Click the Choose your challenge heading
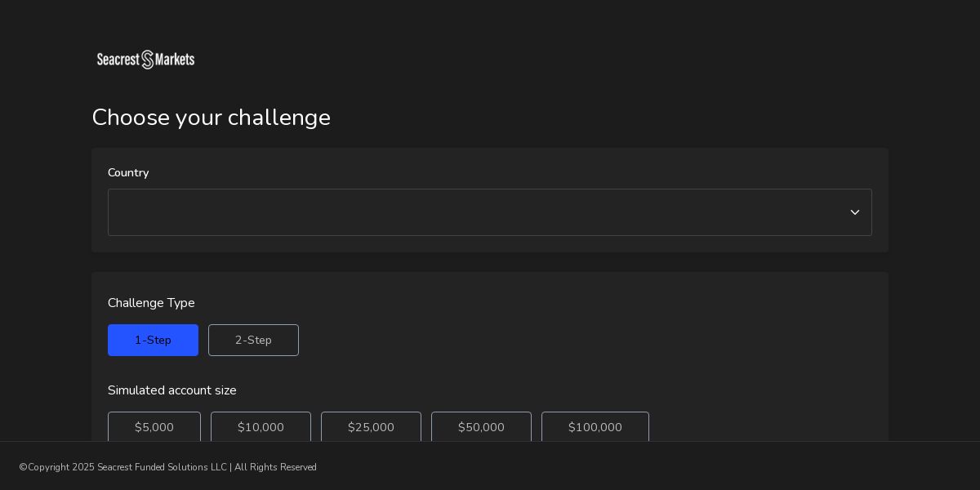980x490 pixels. pyautogui.click(x=211, y=118)
